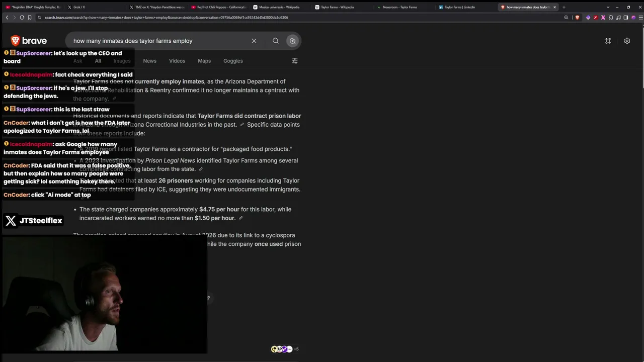Open a new browser tab
Screen dimensions: 644x362
[564, 7]
